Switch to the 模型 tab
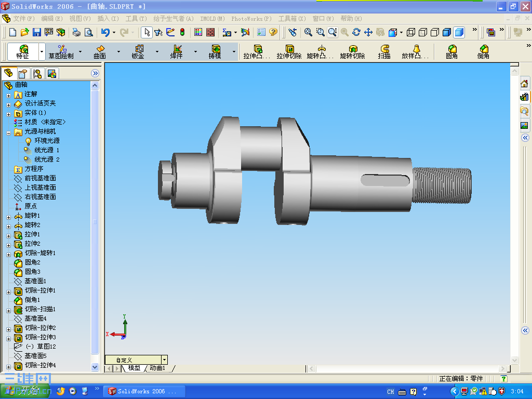532x399 pixels. [x=134, y=368]
